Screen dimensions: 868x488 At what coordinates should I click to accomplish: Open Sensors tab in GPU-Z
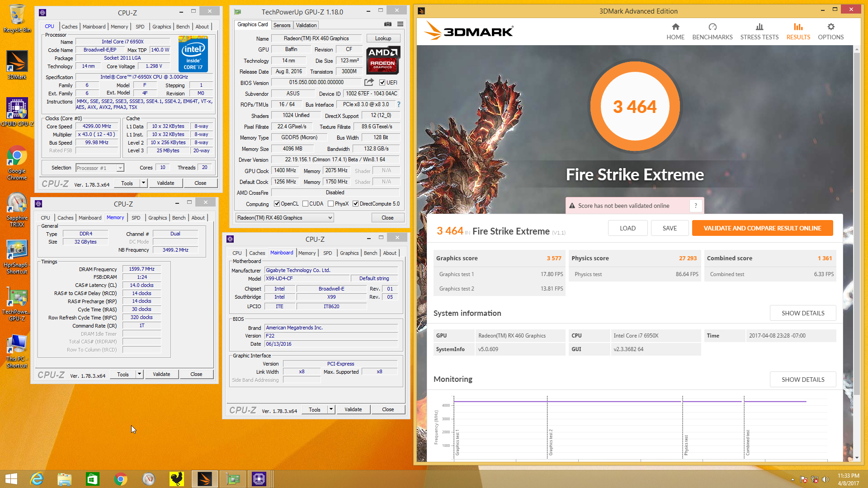282,25
